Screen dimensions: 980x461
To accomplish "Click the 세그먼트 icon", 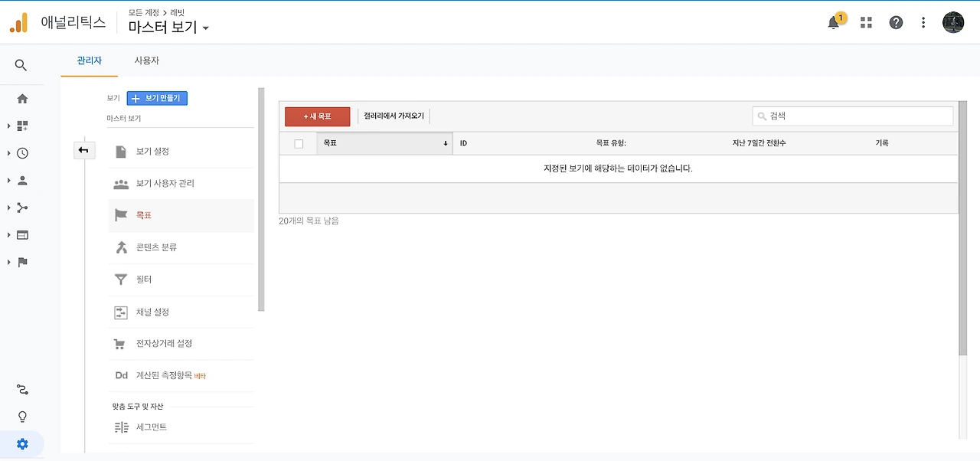I will click(121, 427).
